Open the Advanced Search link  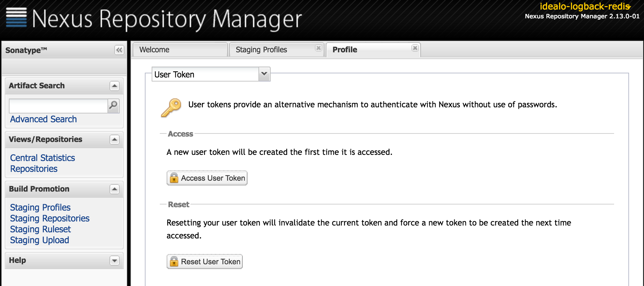tap(44, 119)
